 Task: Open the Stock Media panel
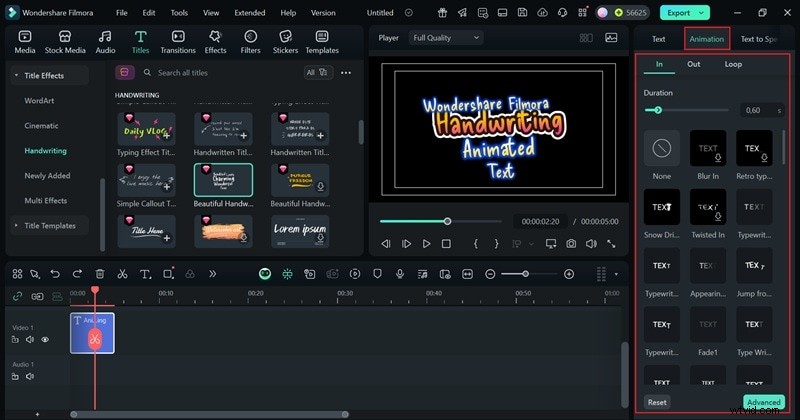coord(65,42)
